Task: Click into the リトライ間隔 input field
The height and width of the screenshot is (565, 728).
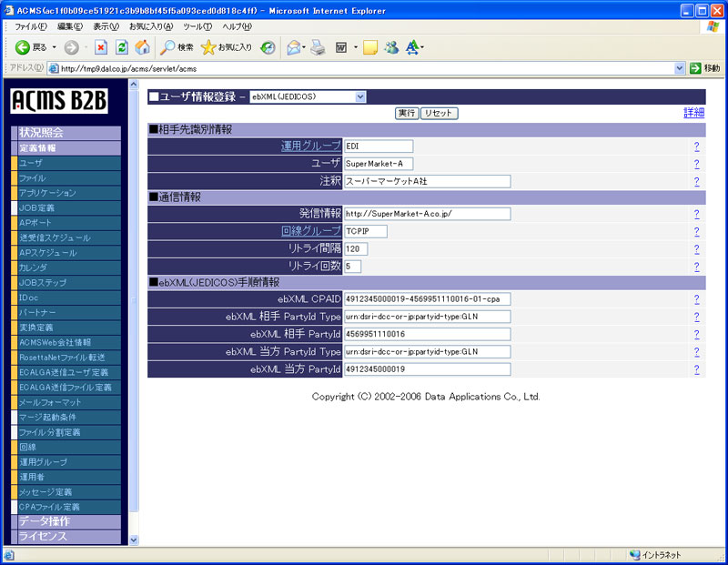Action: (357, 249)
